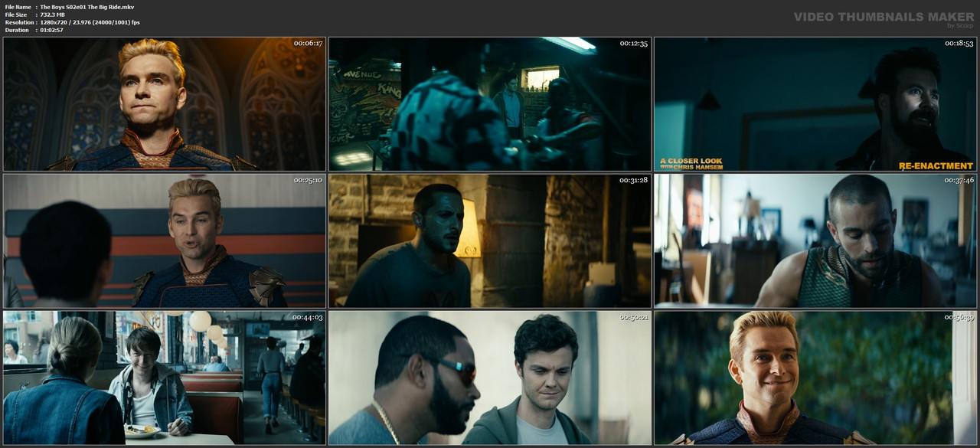
Task: Click the 'RE-ENACTMENT' caption in the third frame
Action: point(936,165)
